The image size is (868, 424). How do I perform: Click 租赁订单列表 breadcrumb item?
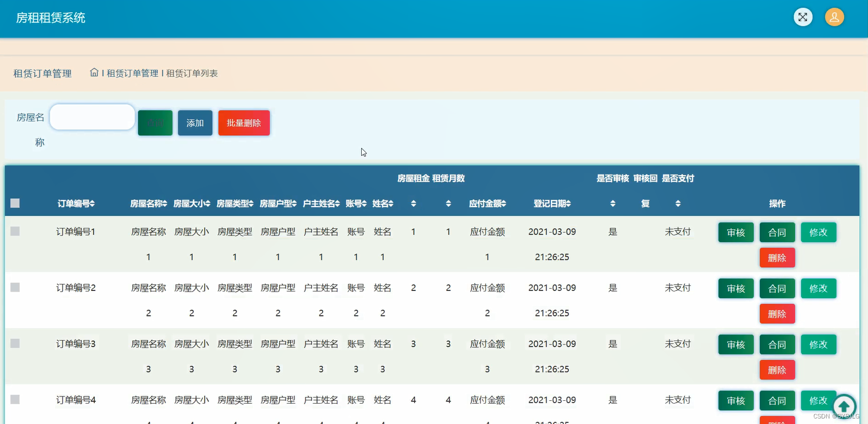tap(192, 73)
